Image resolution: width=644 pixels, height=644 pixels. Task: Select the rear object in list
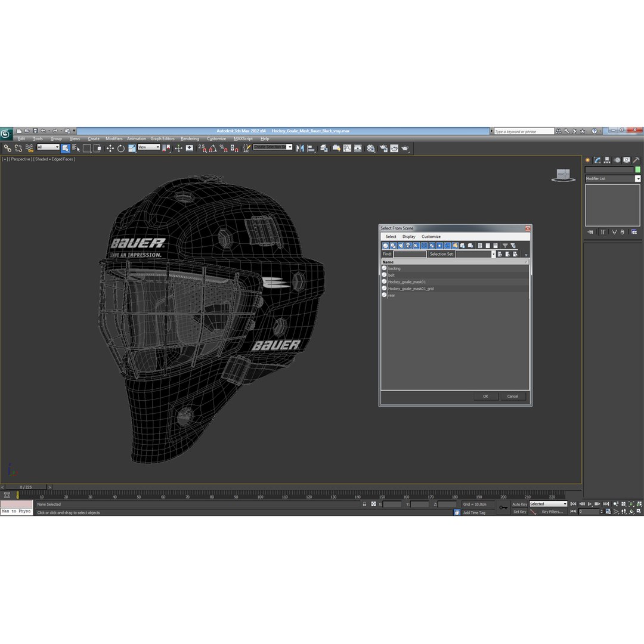(x=454, y=295)
